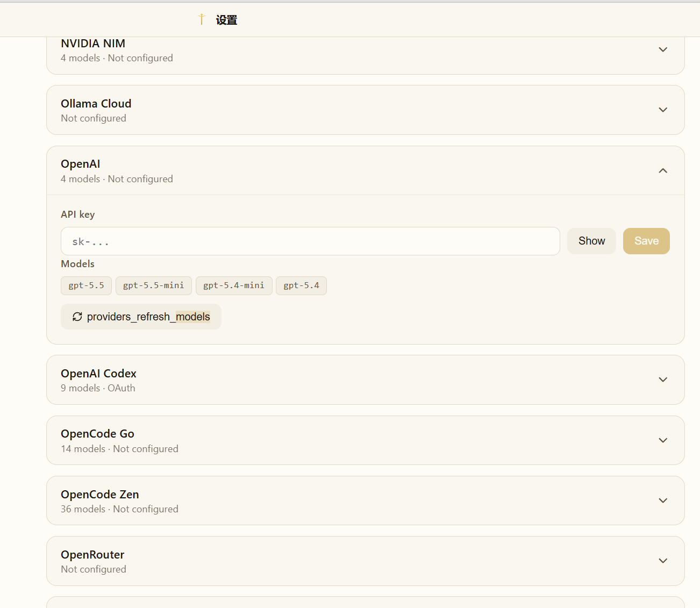Image resolution: width=700 pixels, height=608 pixels.
Task: Open the OpenRouter provider title
Action: (x=92, y=555)
